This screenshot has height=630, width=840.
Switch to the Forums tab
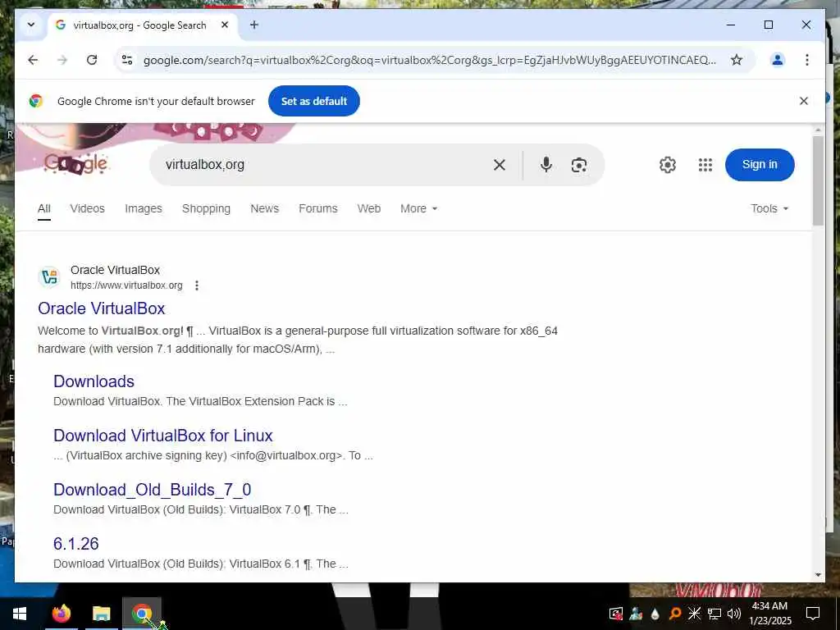click(318, 208)
